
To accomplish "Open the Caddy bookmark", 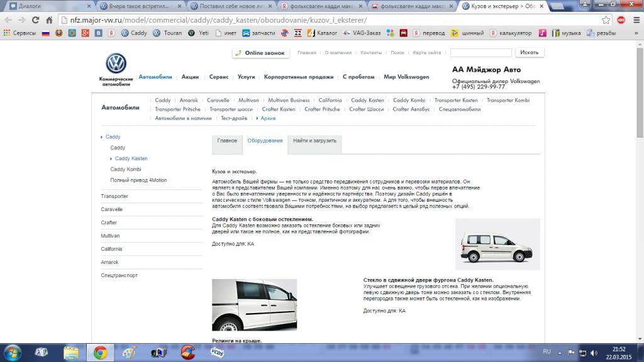I will coord(134,33).
